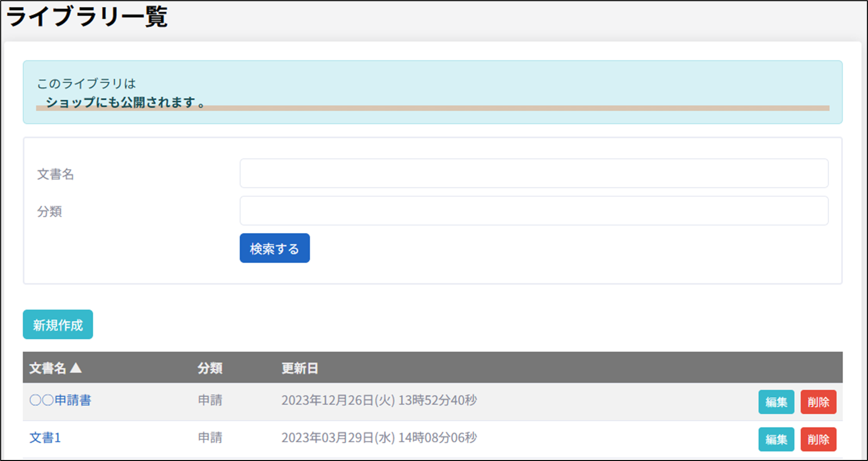
Task: Click the 2023年12月26日 update date cell
Action: 379,400
